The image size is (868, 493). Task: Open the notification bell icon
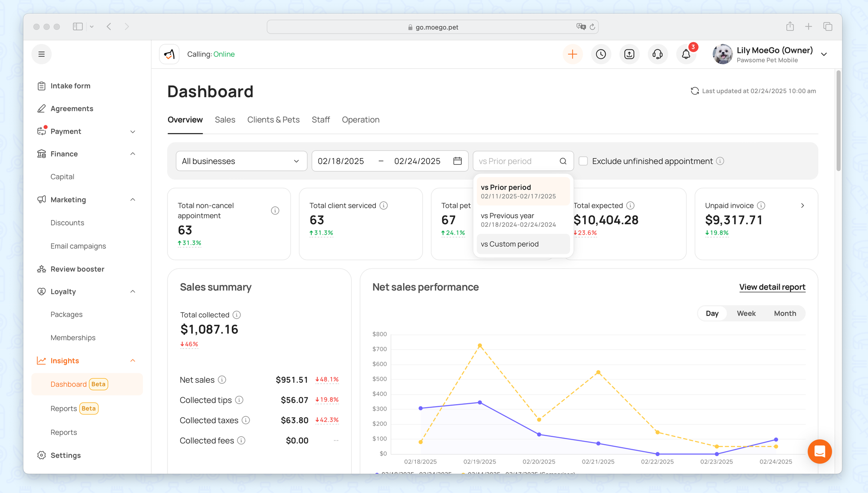tap(686, 54)
